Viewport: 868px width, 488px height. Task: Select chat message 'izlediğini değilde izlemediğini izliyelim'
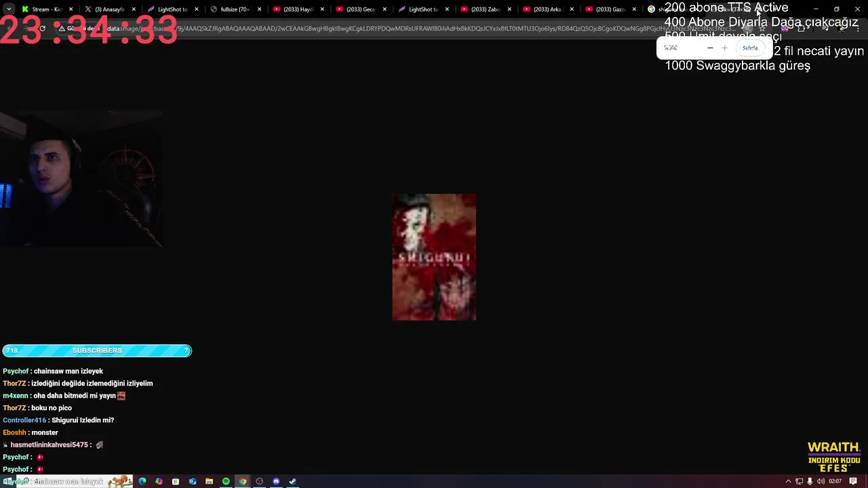click(92, 384)
